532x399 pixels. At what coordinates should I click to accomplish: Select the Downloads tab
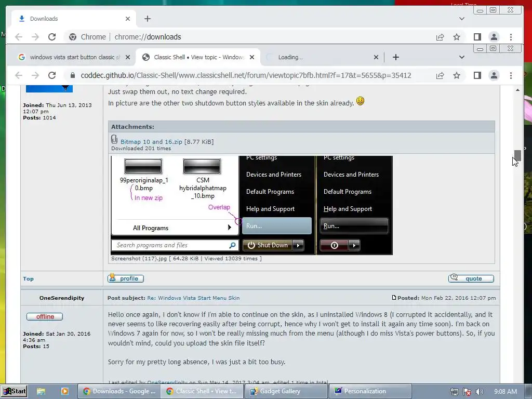(74, 19)
